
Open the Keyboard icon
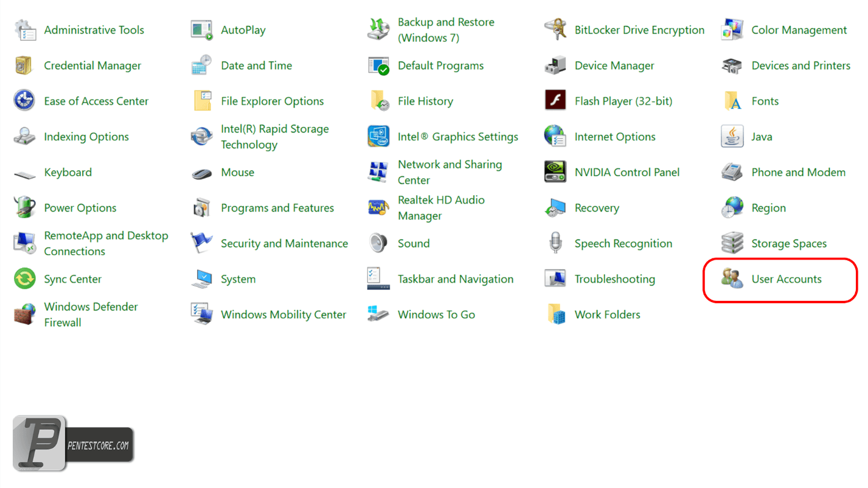(24, 175)
